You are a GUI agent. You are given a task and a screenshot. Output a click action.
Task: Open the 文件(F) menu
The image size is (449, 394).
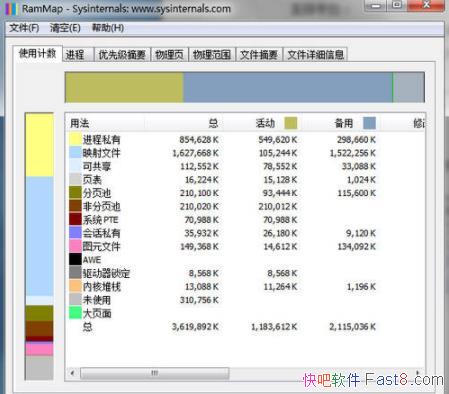tap(24, 28)
